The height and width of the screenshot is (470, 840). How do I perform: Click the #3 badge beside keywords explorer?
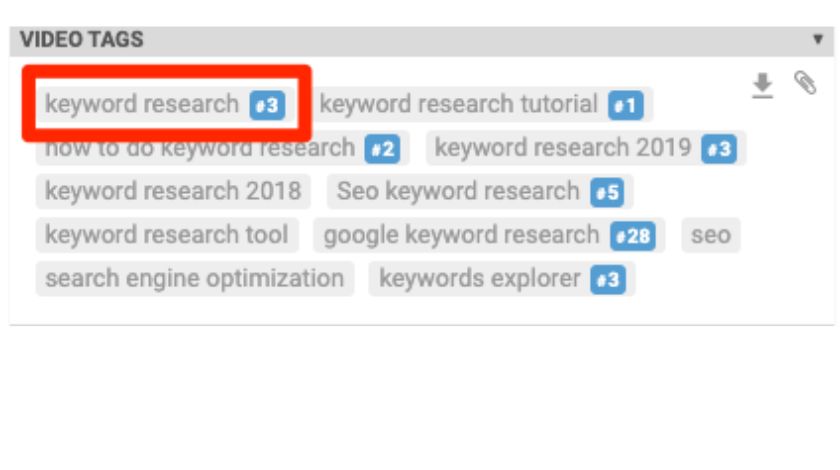coord(608,280)
